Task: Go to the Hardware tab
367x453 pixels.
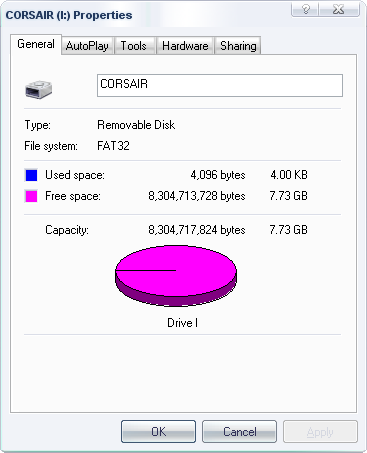Action: [x=185, y=46]
